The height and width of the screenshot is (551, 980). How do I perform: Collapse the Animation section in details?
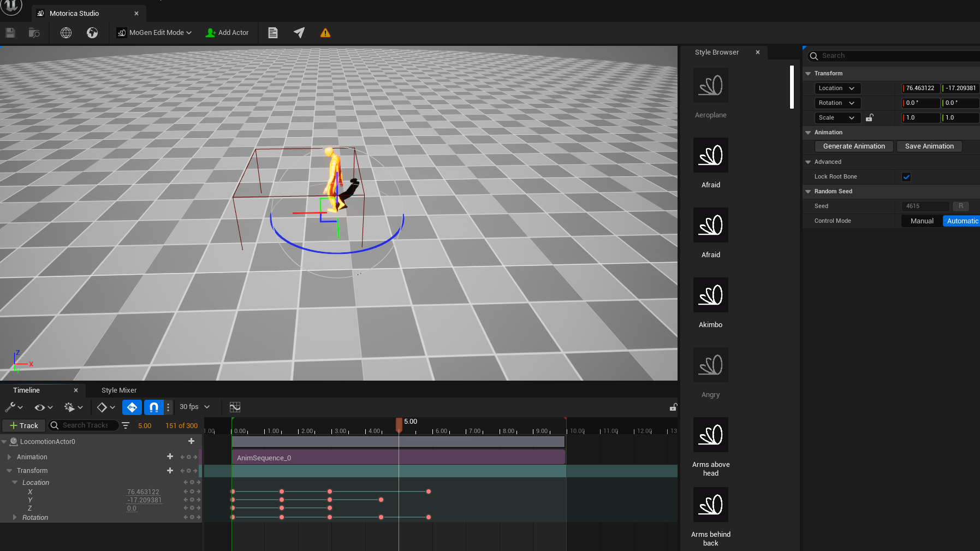[x=808, y=132]
